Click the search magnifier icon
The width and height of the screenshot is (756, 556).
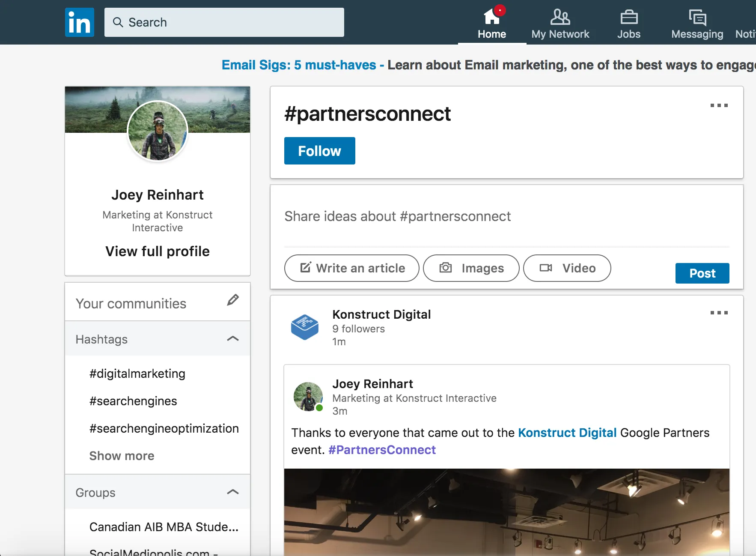(x=118, y=22)
